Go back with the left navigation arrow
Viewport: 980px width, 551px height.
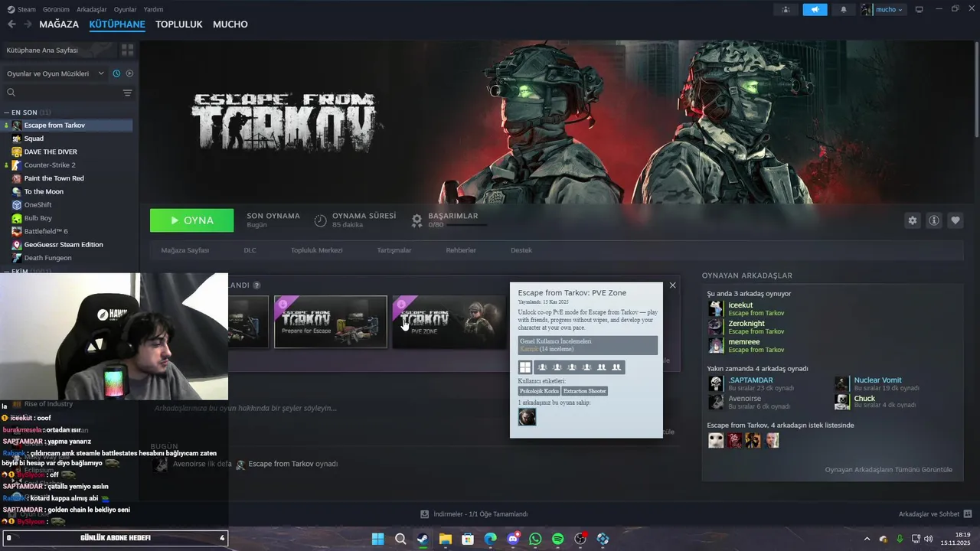click(11, 24)
